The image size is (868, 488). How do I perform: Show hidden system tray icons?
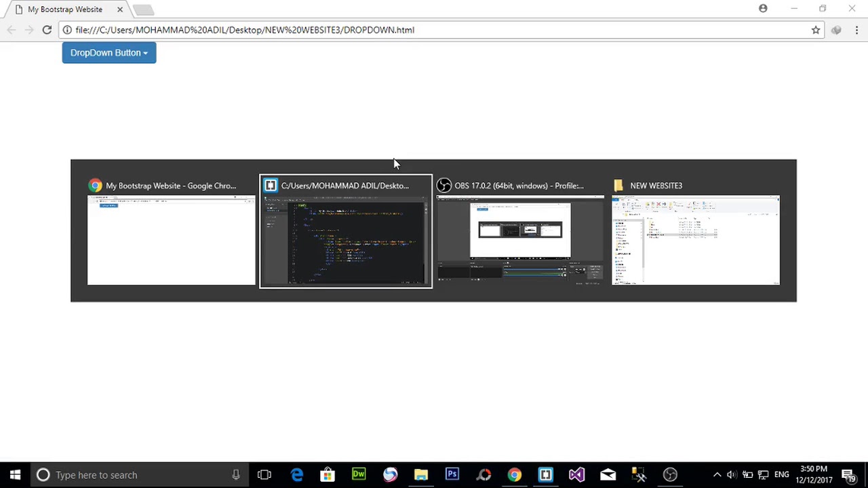click(717, 474)
